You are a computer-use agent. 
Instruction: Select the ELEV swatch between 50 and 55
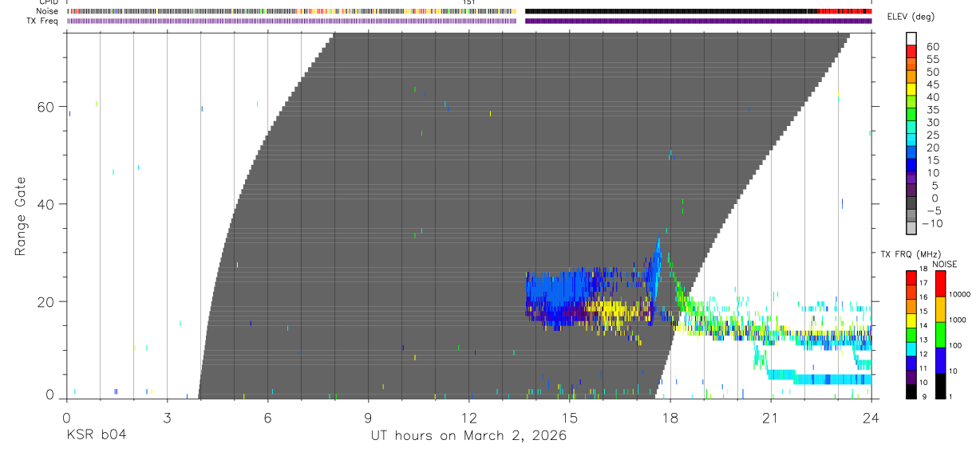click(911, 65)
